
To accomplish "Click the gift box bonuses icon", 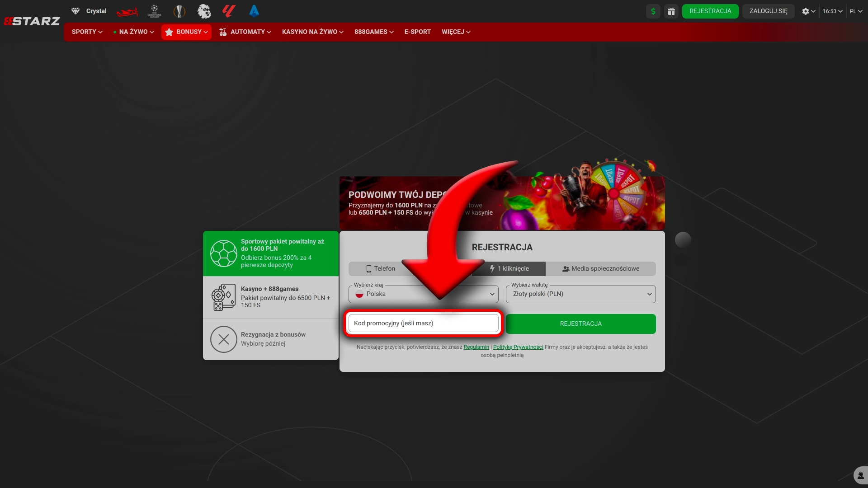I will click(671, 11).
